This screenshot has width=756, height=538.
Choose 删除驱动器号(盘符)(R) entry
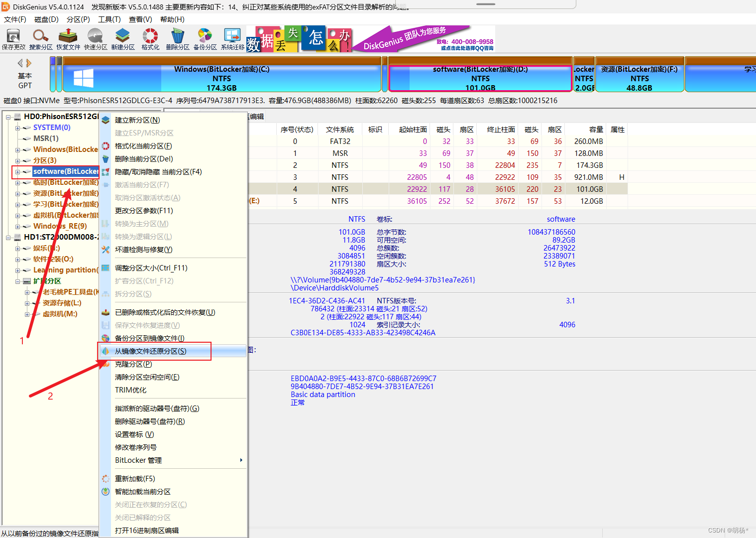tap(173, 421)
